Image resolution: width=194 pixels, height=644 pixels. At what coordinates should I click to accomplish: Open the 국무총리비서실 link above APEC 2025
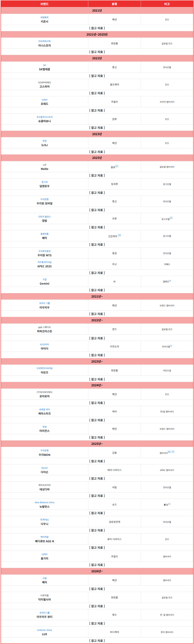45,262
